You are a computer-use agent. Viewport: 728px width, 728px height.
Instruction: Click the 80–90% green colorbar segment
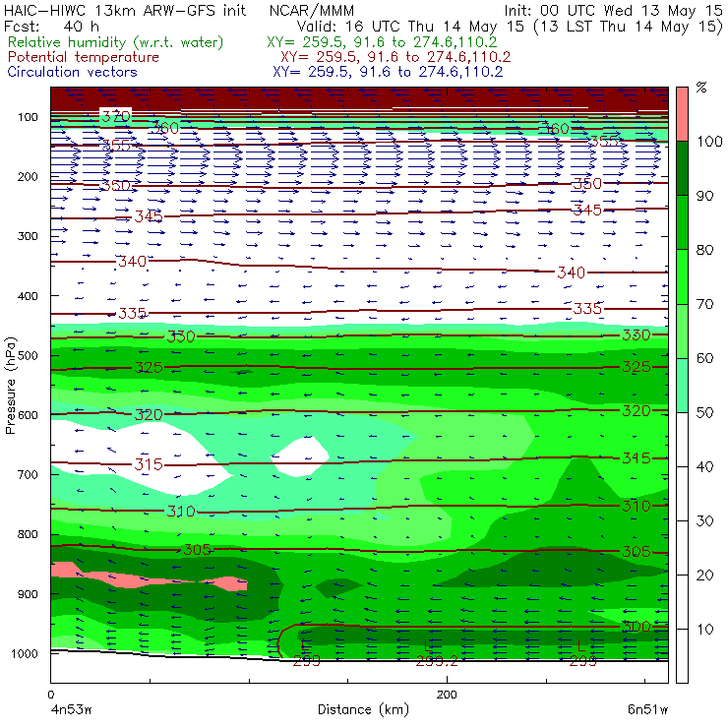[x=682, y=222]
